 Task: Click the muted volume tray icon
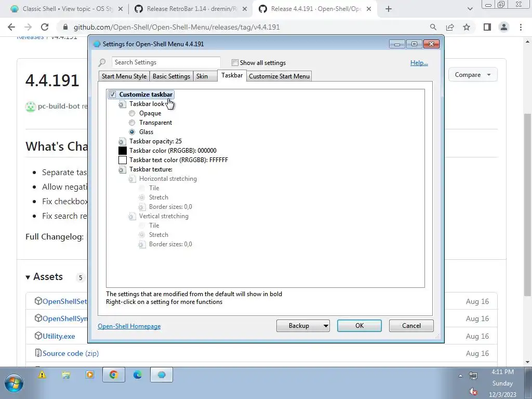coord(473,391)
